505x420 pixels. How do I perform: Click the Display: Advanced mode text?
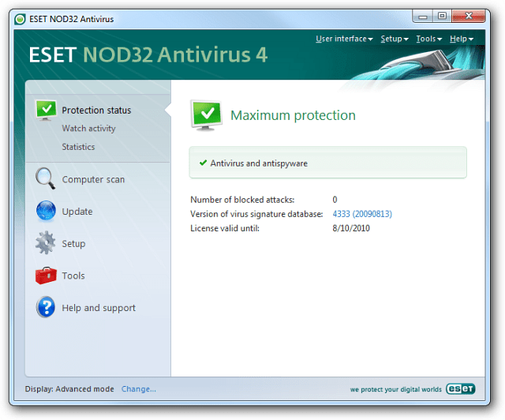tap(69, 389)
